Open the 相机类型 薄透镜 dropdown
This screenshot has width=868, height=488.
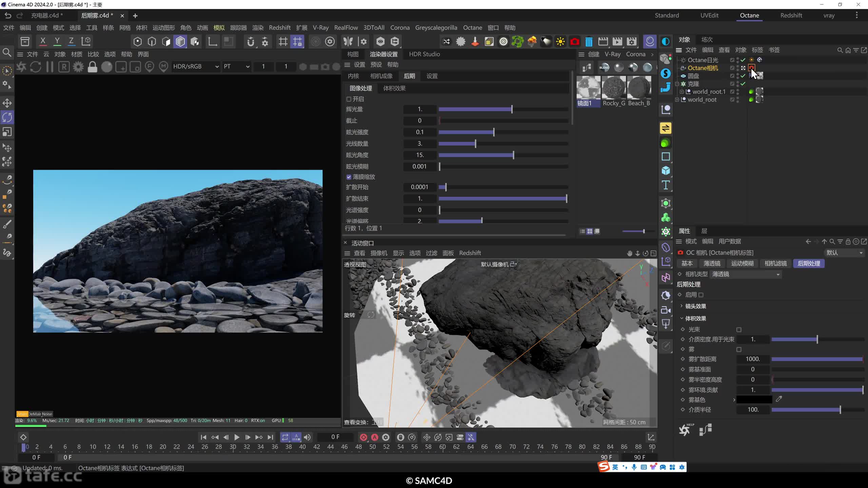746,274
